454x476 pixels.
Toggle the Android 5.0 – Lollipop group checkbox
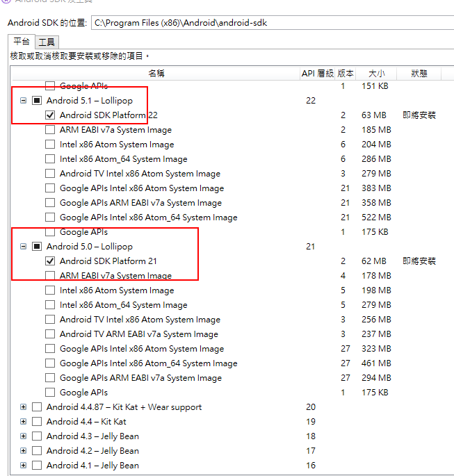37,247
